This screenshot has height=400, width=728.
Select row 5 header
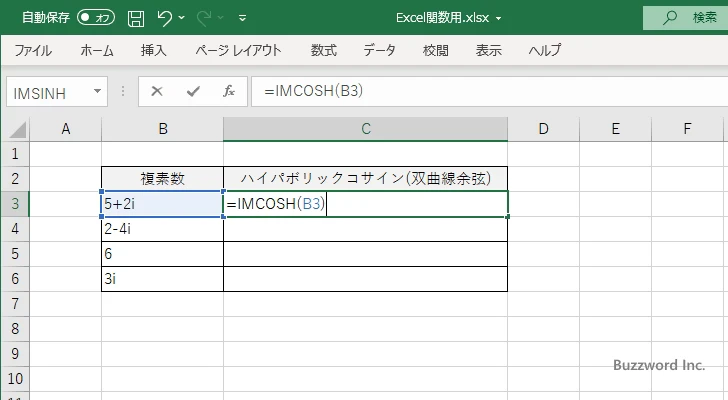(x=15, y=254)
